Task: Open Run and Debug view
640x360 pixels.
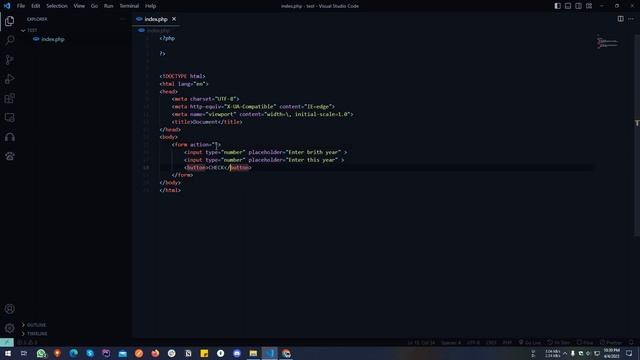Action: pos(9,79)
